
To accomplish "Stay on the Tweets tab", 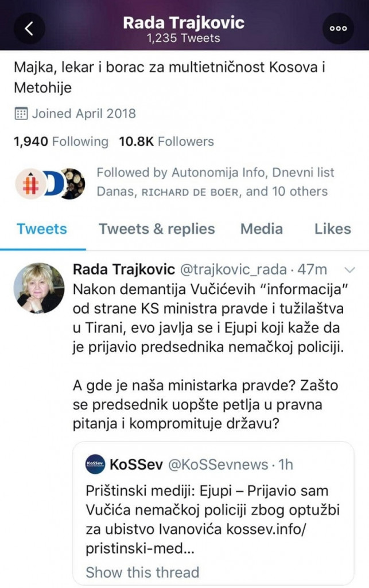I will [x=41, y=229].
